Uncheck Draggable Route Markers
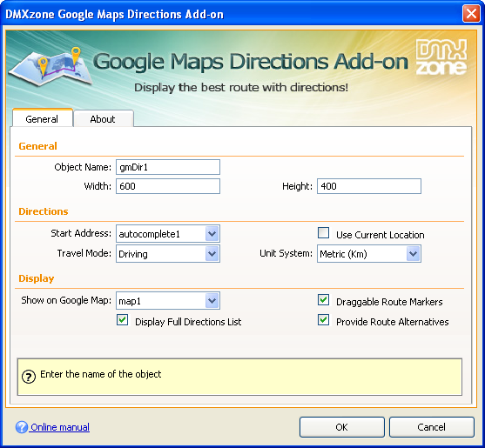The width and height of the screenshot is (485, 448). click(x=324, y=300)
